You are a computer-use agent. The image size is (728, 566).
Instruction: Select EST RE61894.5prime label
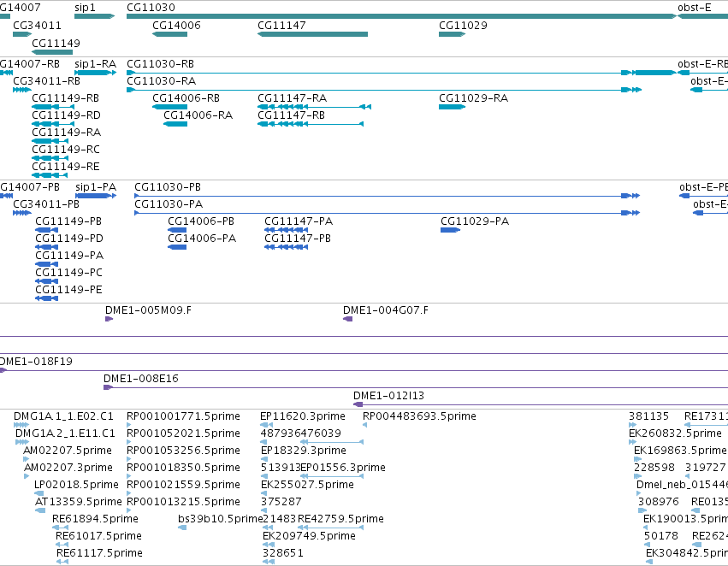(95, 519)
